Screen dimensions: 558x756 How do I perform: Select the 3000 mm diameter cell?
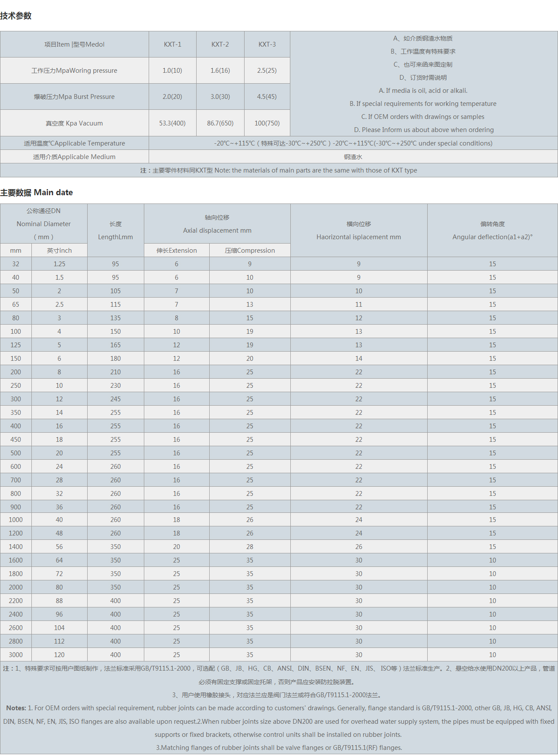16,655
